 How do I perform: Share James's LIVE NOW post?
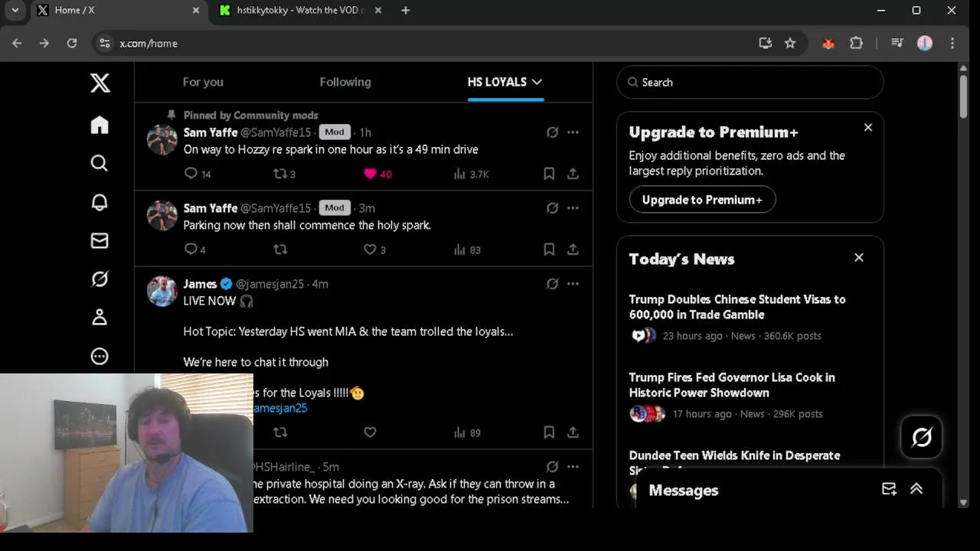pyautogui.click(x=573, y=432)
